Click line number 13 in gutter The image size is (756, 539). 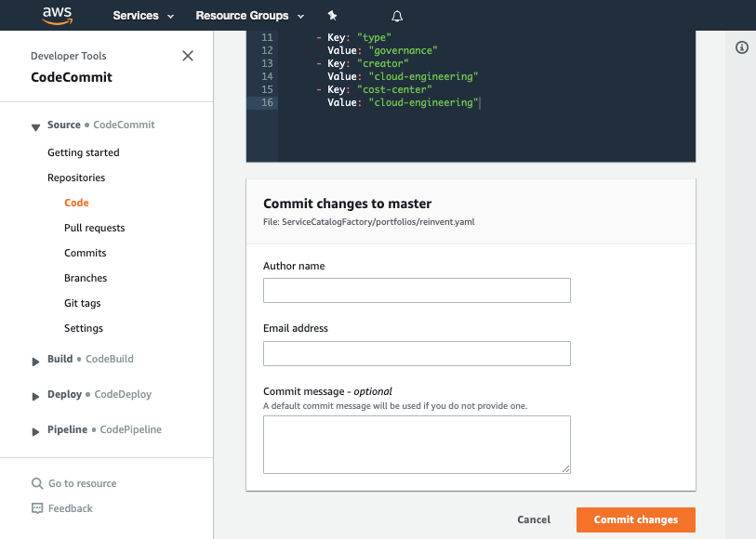pyautogui.click(x=267, y=63)
